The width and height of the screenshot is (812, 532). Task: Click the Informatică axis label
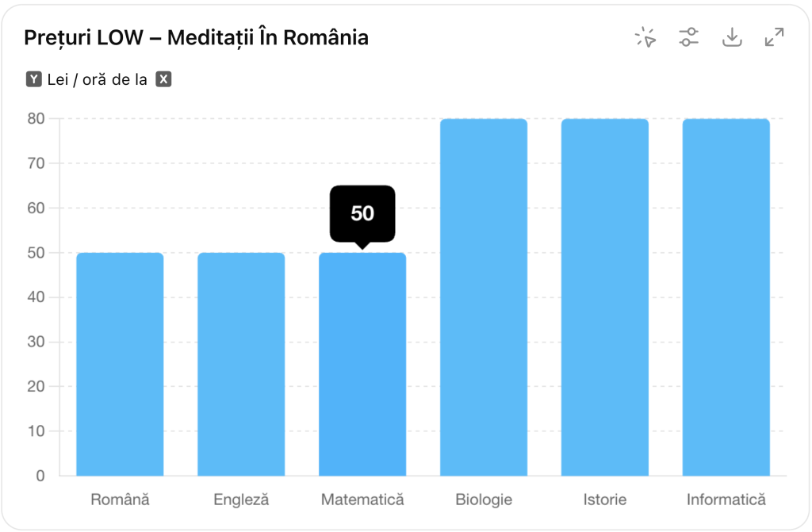click(x=726, y=499)
